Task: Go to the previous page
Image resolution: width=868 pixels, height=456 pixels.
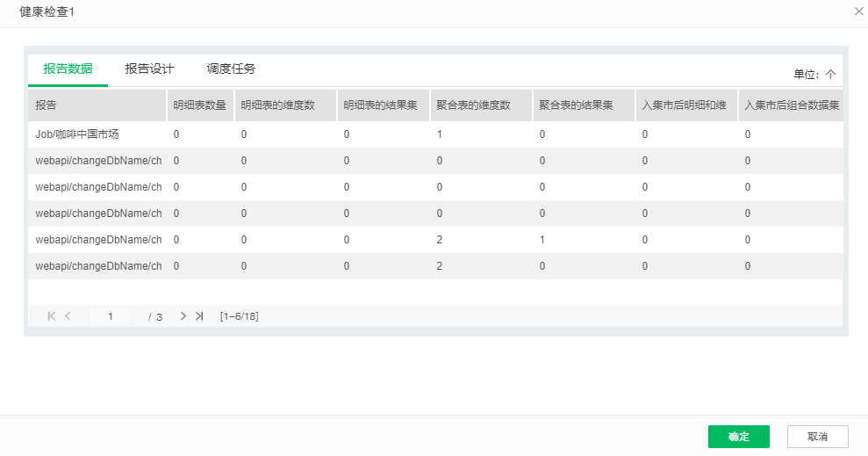Action: (68, 315)
